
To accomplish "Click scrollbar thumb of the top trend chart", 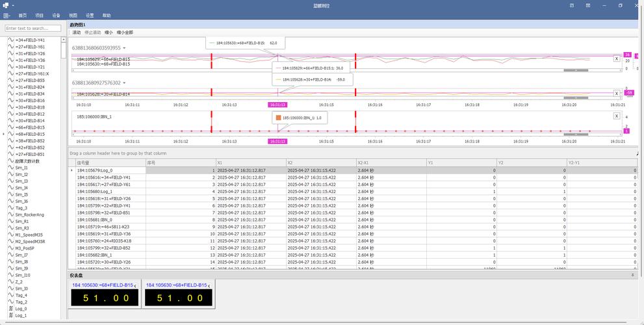I will click(x=576, y=70).
